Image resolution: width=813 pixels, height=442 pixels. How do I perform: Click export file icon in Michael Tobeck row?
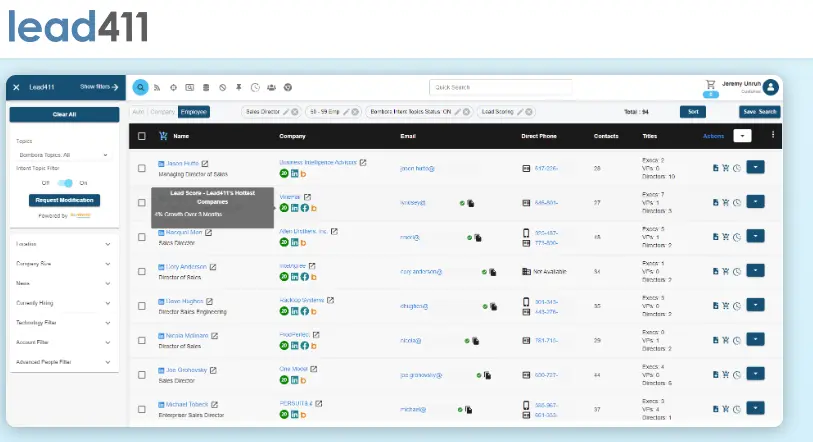click(x=716, y=409)
